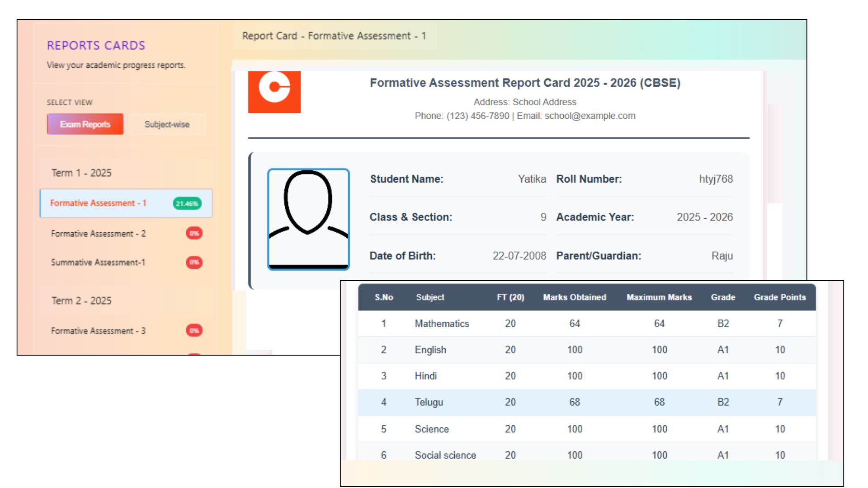Click the 0% badge beside Summative Assessment-1
The image size is (868, 488).
(194, 263)
